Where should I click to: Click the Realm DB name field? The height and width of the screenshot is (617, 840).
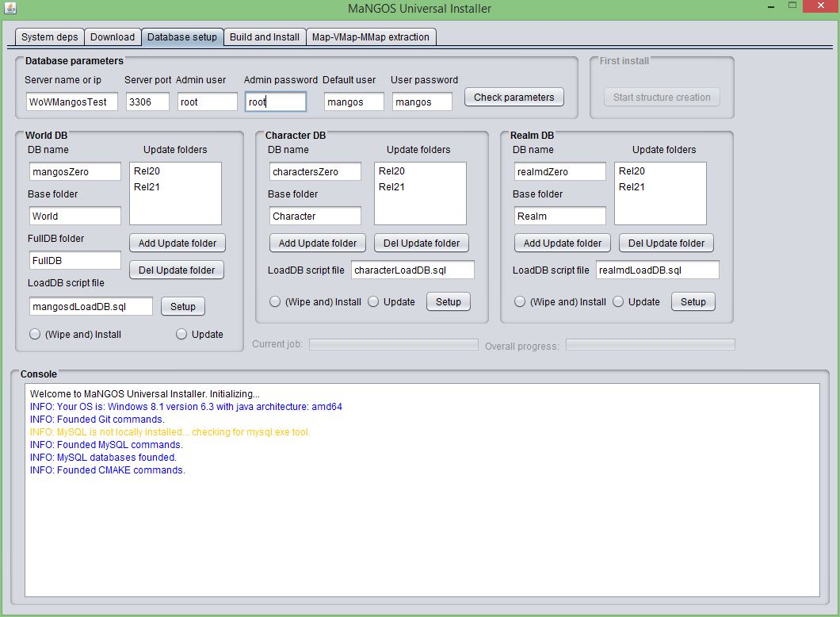559,171
